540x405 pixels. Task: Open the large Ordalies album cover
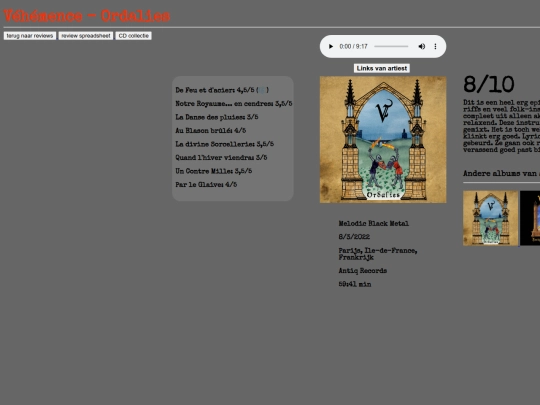[x=383, y=139]
